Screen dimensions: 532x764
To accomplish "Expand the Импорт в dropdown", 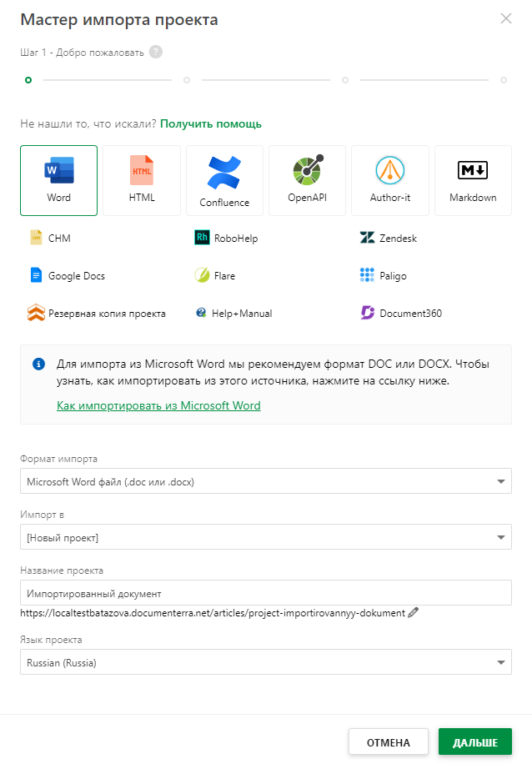I will (266, 537).
